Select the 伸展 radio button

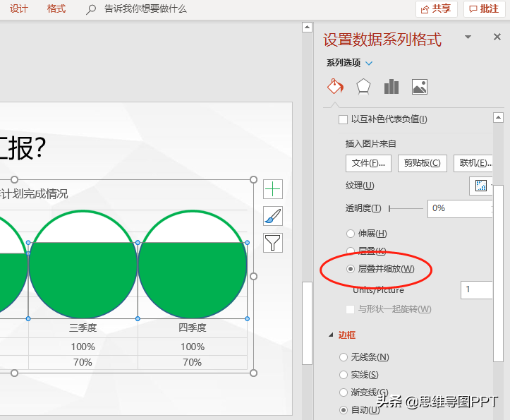pos(351,234)
